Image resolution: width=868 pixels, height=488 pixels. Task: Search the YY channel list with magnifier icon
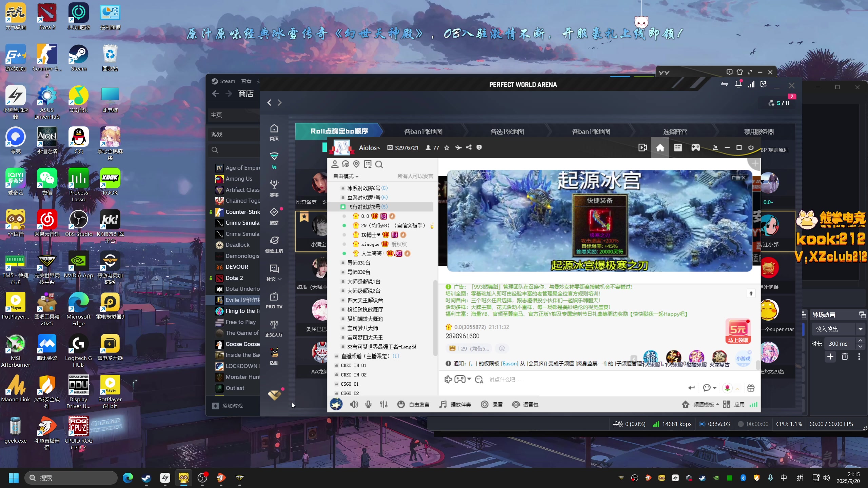379,164
